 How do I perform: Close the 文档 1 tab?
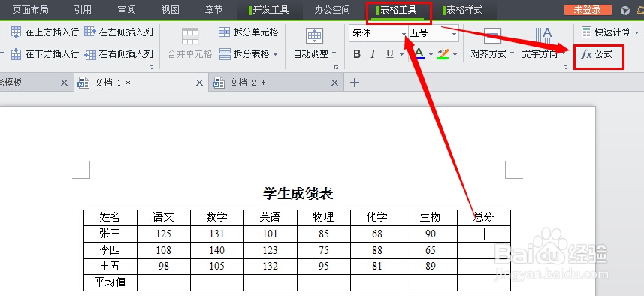199,83
